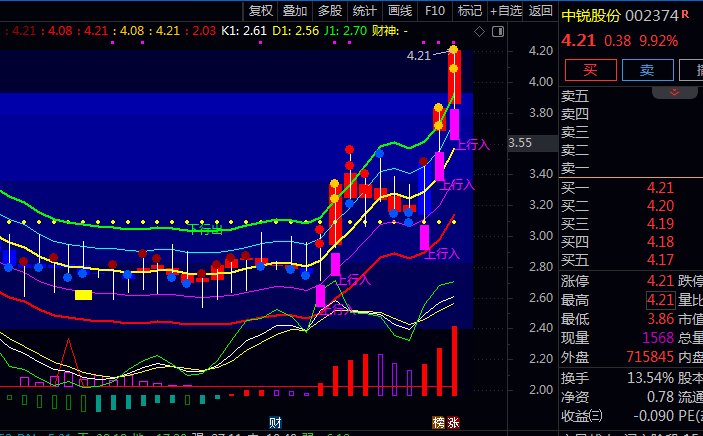Click boxed 最高 value 4.21
The image size is (703, 436).
[x=660, y=300]
